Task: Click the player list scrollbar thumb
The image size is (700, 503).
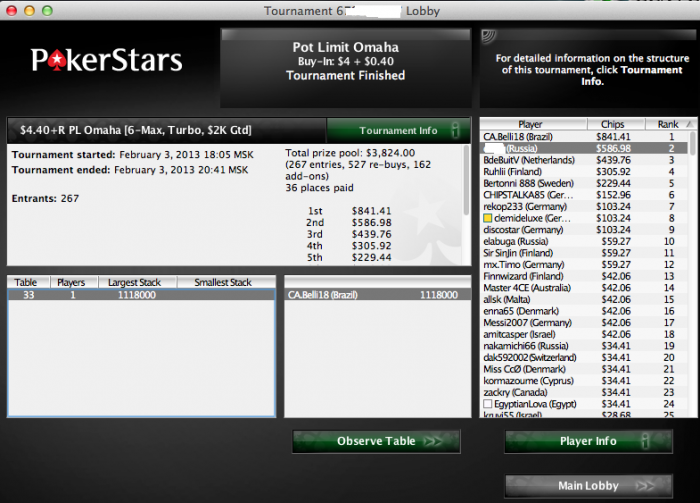Action: tap(693, 143)
